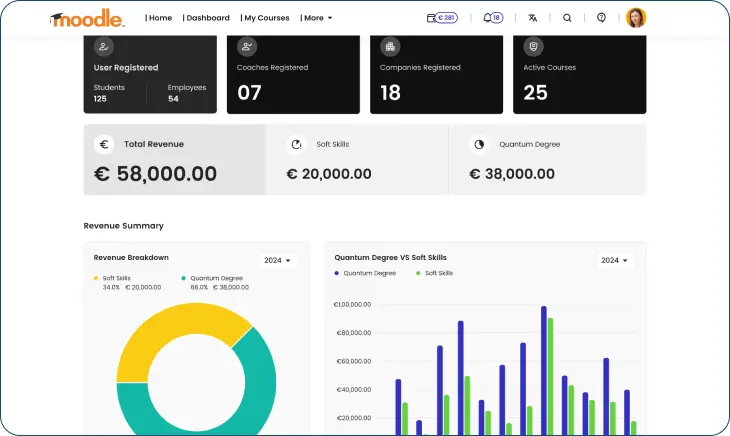Click the Quantum Degree pie chart icon
The width and height of the screenshot is (730, 436).
[x=479, y=144]
